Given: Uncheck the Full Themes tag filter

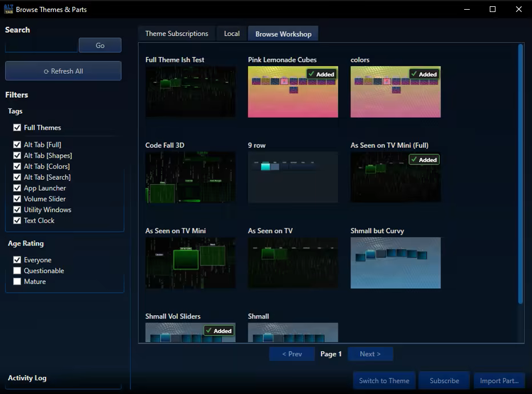Looking at the screenshot, I should (x=18, y=128).
